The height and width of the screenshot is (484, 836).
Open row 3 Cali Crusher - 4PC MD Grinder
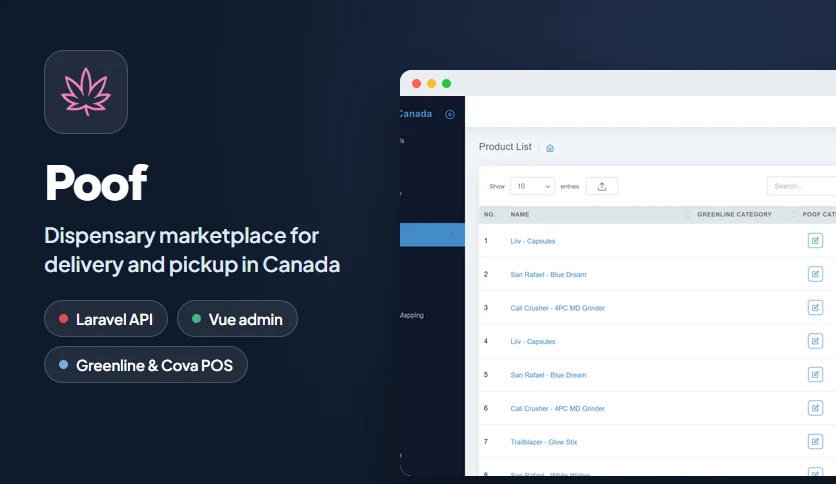tap(558, 308)
